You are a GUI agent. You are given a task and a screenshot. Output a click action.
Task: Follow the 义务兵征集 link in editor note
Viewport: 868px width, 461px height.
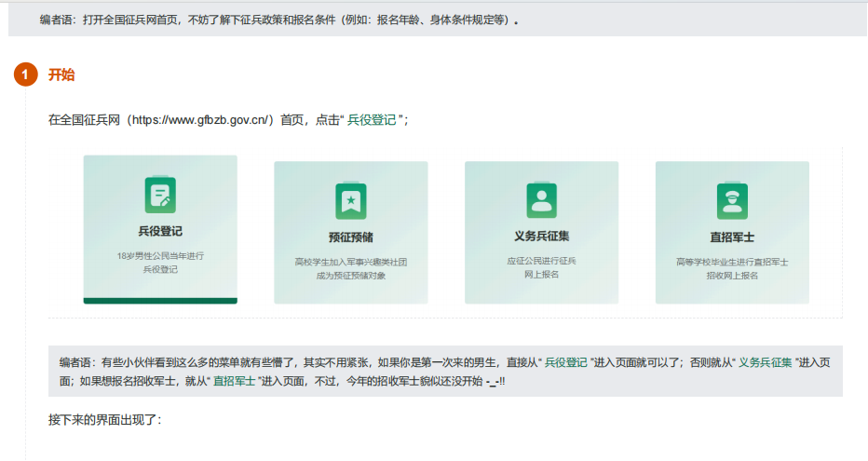point(766,362)
